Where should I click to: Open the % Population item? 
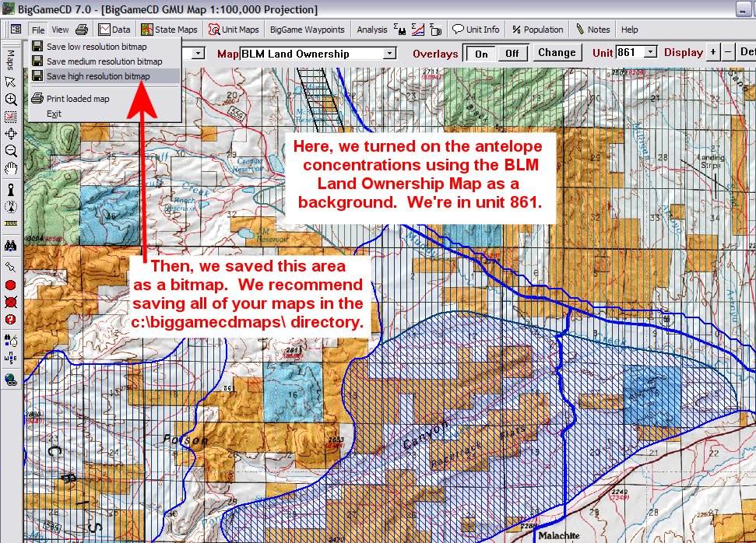point(537,30)
